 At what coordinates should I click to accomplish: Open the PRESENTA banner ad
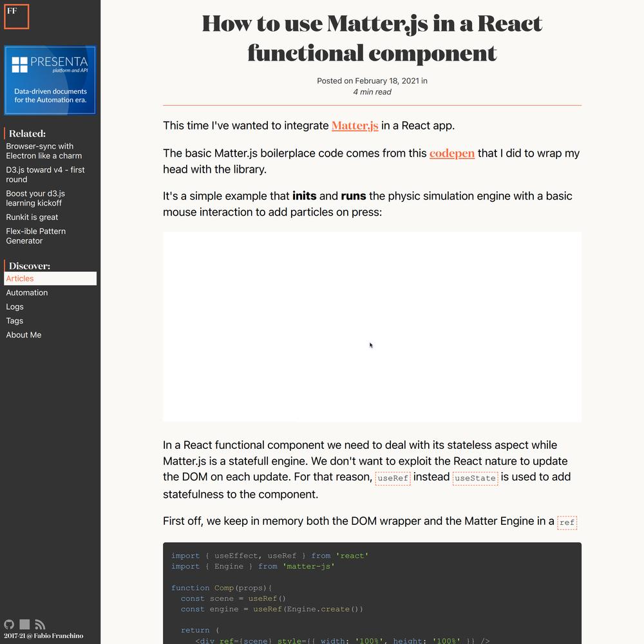[50, 80]
